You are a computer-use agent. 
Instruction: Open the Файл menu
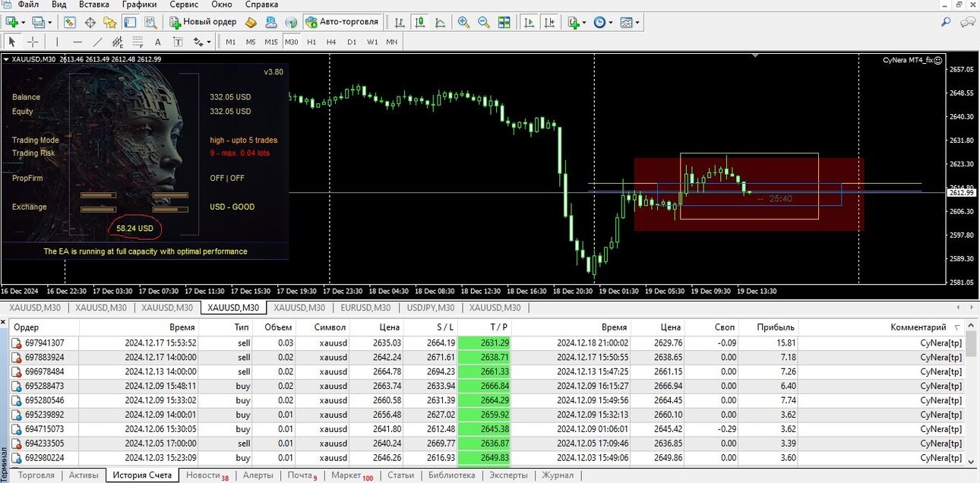(x=28, y=5)
